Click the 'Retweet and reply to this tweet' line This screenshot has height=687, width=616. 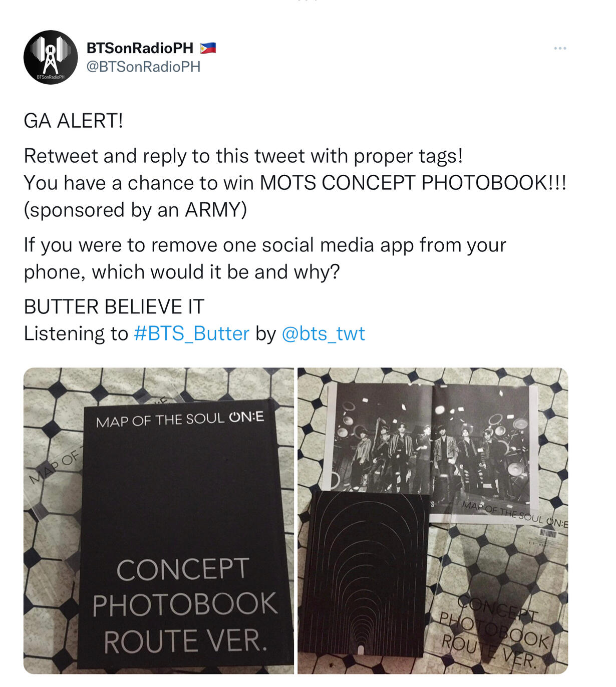[x=243, y=156]
